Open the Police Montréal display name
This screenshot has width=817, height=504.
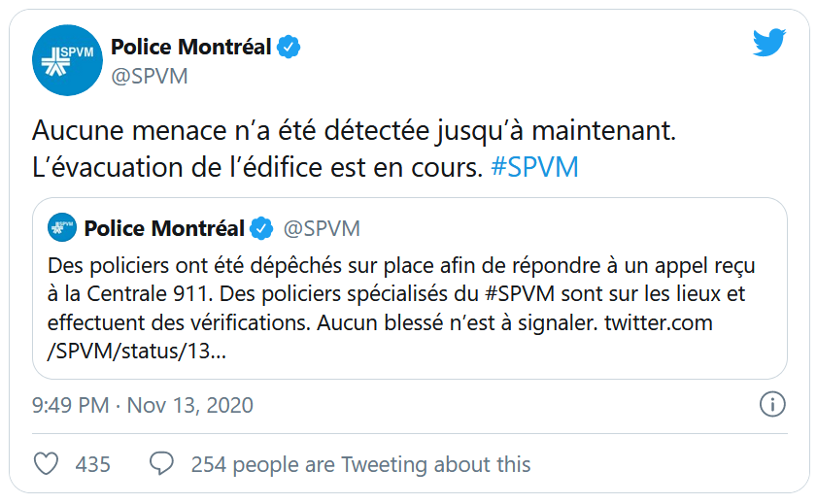coord(191,47)
